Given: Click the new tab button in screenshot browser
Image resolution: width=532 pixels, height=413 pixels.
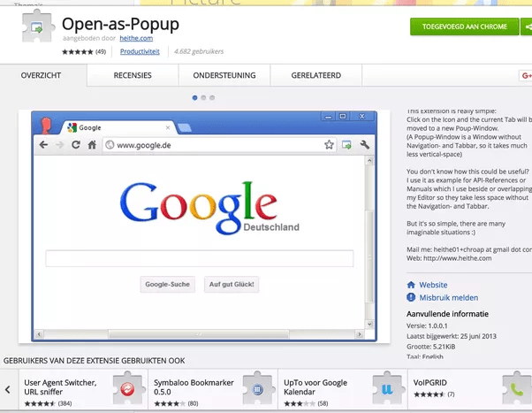Looking at the screenshot, I should coord(184,127).
